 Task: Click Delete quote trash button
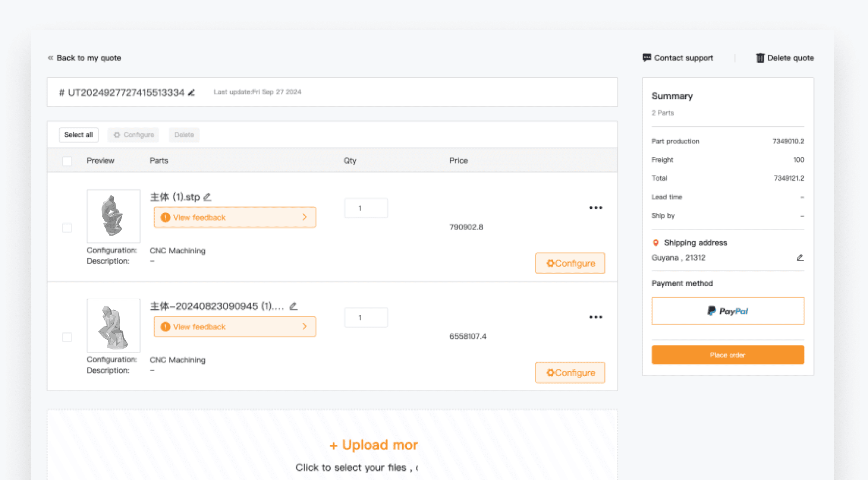(785, 58)
